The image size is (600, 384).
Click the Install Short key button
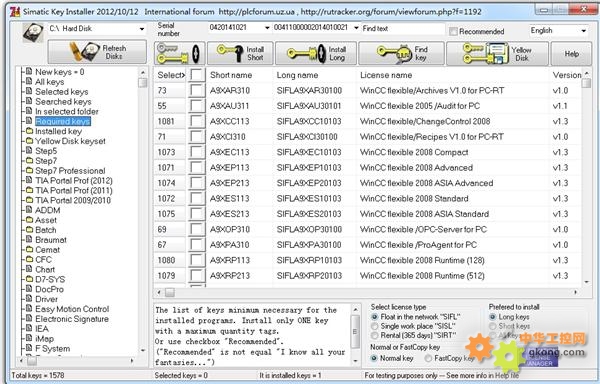point(240,53)
